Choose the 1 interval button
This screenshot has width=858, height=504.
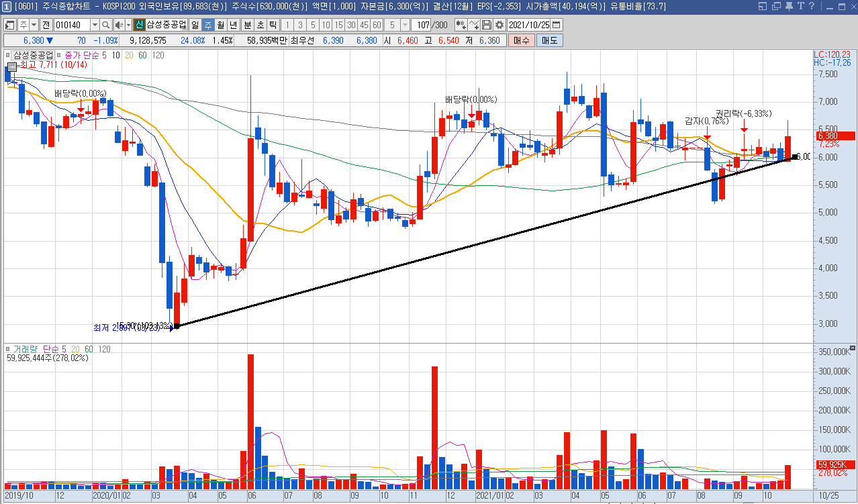pyautogui.click(x=287, y=25)
